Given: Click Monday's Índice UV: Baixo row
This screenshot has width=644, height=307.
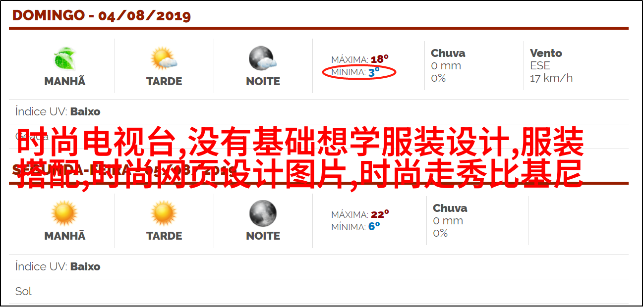Looking at the screenshot, I should pos(319,266).
